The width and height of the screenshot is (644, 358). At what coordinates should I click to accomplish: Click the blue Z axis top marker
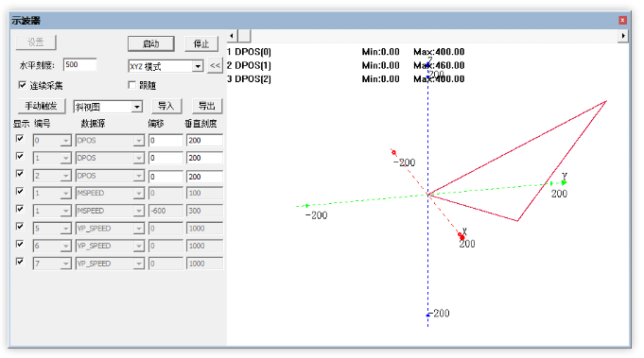pos(428,65)
